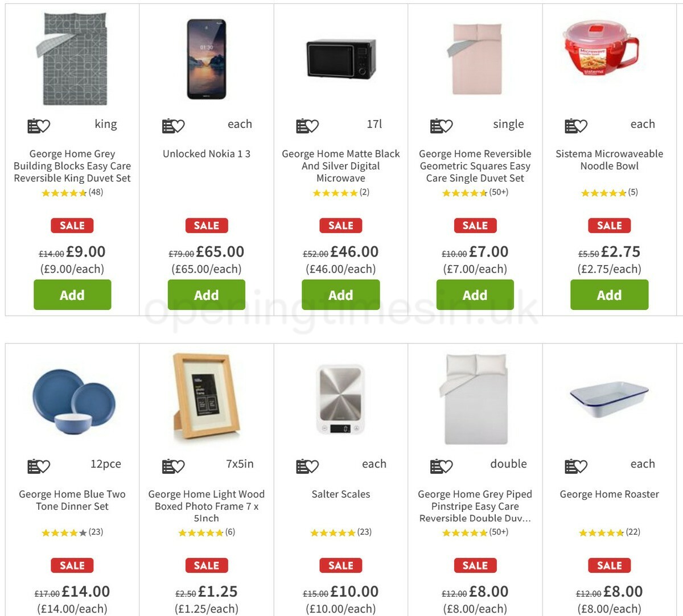
Task: Add the Sistema Noodle Bowl to basket
Action: [609, 295]
